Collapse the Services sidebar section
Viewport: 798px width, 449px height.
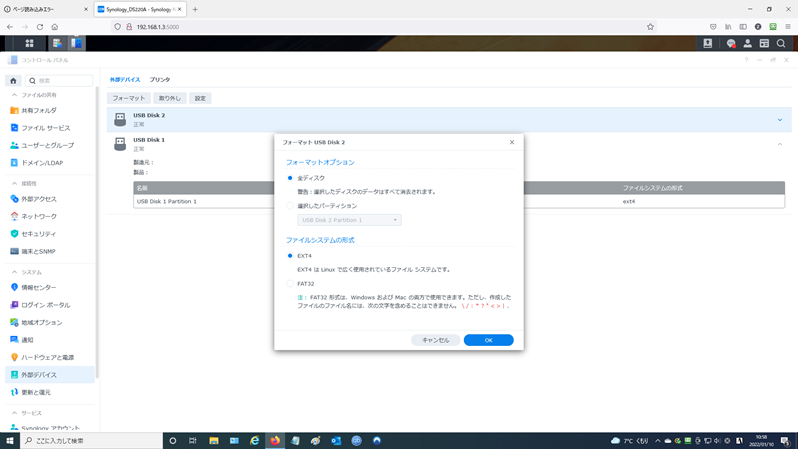pos(14,413)
